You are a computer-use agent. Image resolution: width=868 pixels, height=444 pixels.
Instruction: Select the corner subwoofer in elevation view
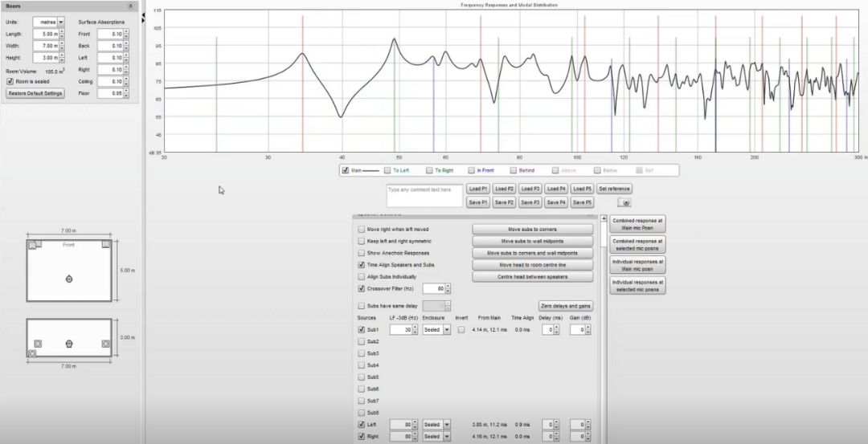point(32,353)
